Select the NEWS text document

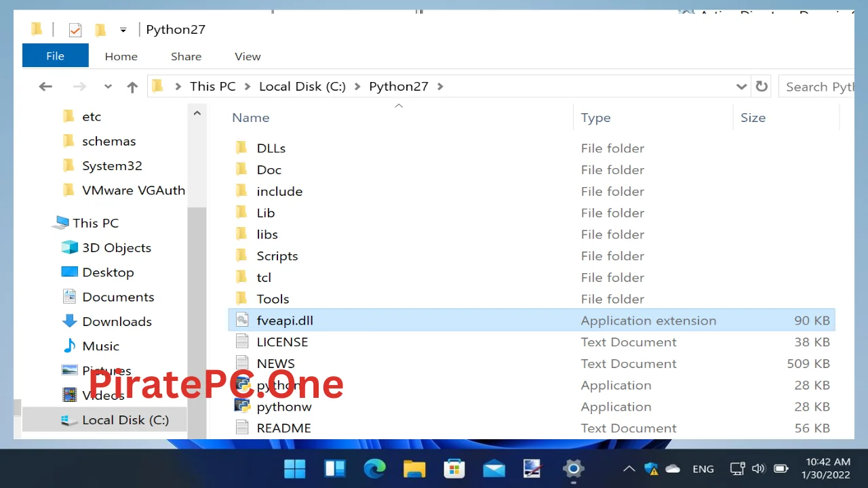(275, 364)
